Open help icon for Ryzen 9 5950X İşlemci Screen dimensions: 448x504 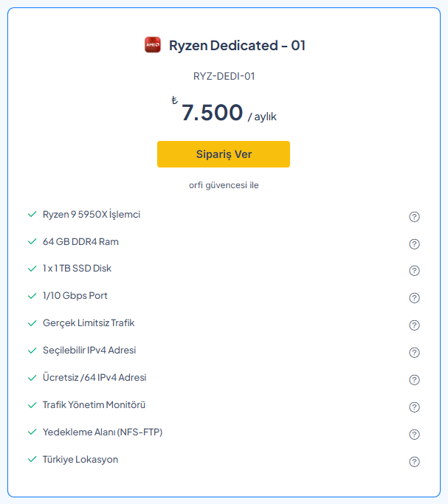pyautogui.click(x=414, y=217)
